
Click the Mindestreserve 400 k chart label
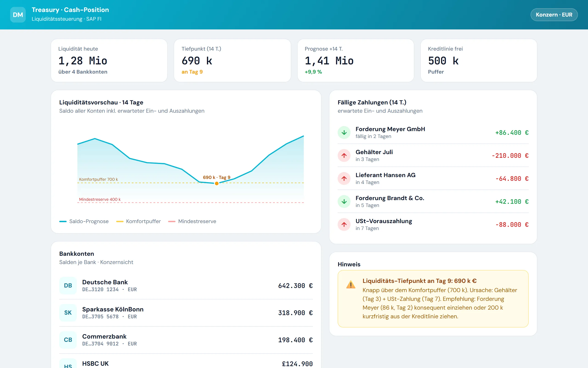tap(100, 199)
